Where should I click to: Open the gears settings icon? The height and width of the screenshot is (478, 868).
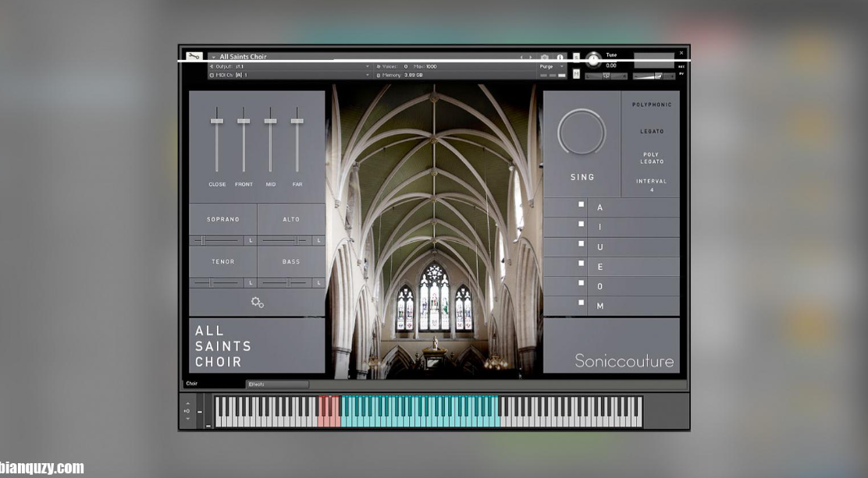click(x=257, y=302)
